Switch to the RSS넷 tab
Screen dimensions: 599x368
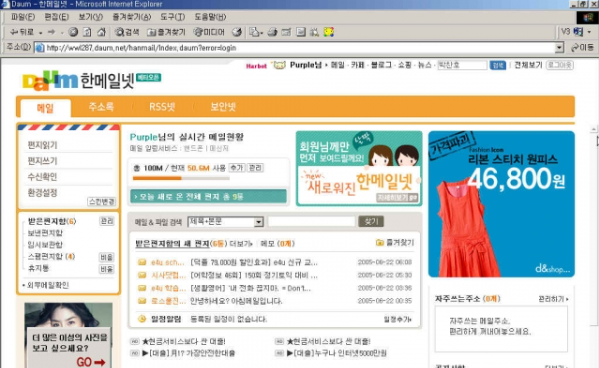click(x=162, y=107)
